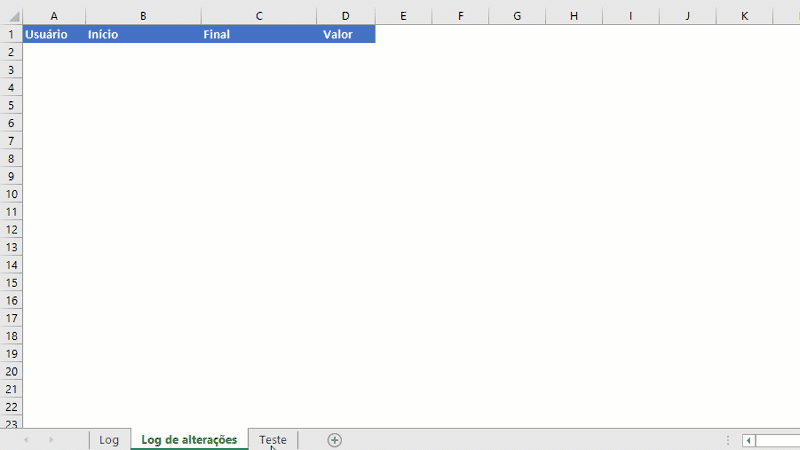Click the New sheet plus icon
Viewport: 800px width, 450px height.
(x=335, y=440)
